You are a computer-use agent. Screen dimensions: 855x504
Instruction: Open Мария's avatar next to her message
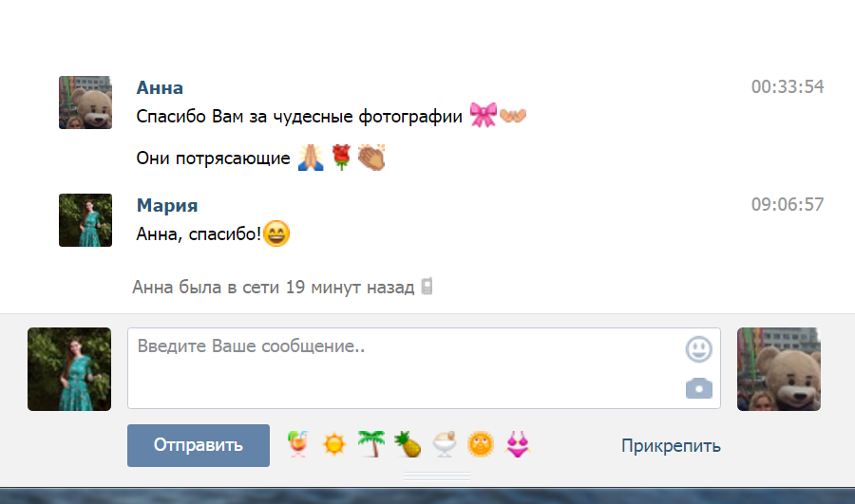pos(85,220)
